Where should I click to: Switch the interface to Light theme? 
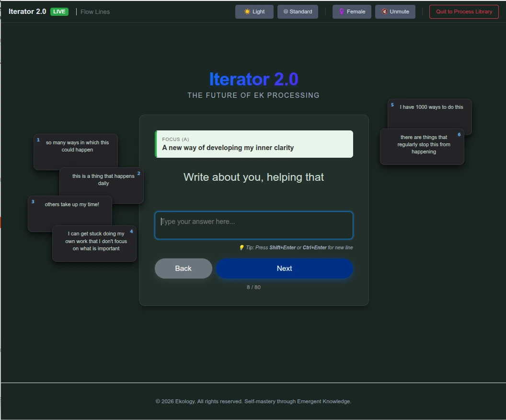254,12
